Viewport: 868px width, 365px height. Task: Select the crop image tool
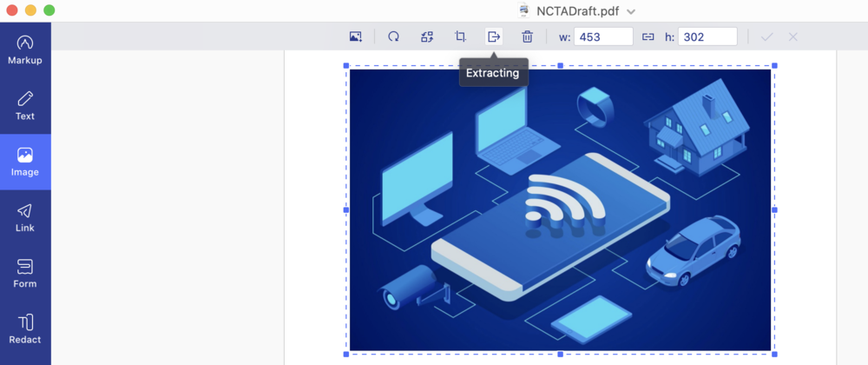[460, 36]
